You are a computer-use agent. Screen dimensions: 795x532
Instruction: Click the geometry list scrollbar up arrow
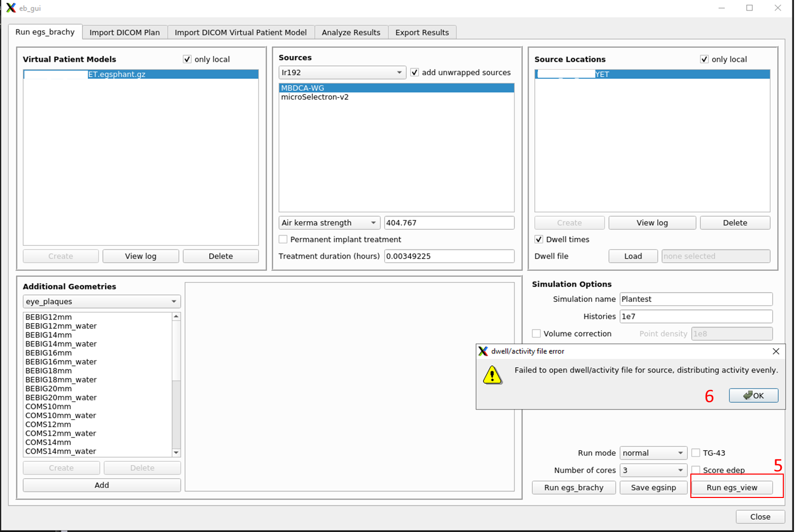(176, 316)
